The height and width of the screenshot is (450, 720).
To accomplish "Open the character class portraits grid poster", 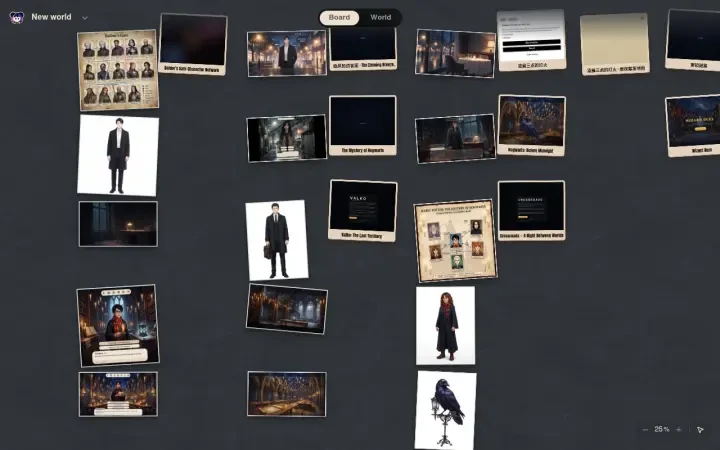I will coord(118,70).
